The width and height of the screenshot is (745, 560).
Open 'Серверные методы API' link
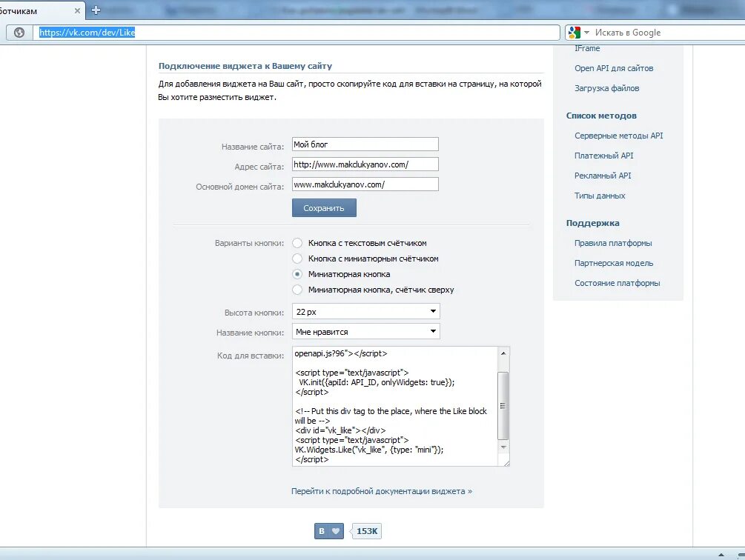tap(619, 136)
